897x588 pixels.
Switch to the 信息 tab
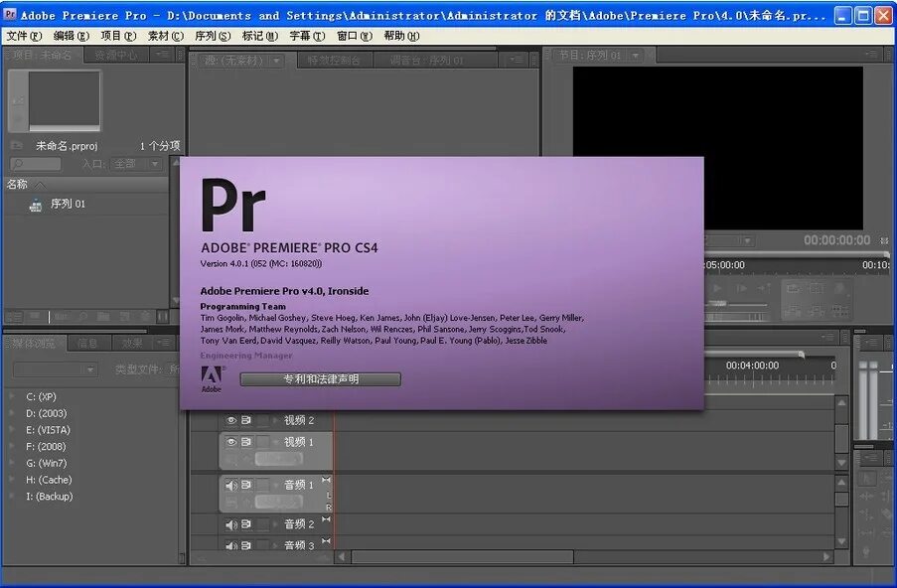[87, 344]
